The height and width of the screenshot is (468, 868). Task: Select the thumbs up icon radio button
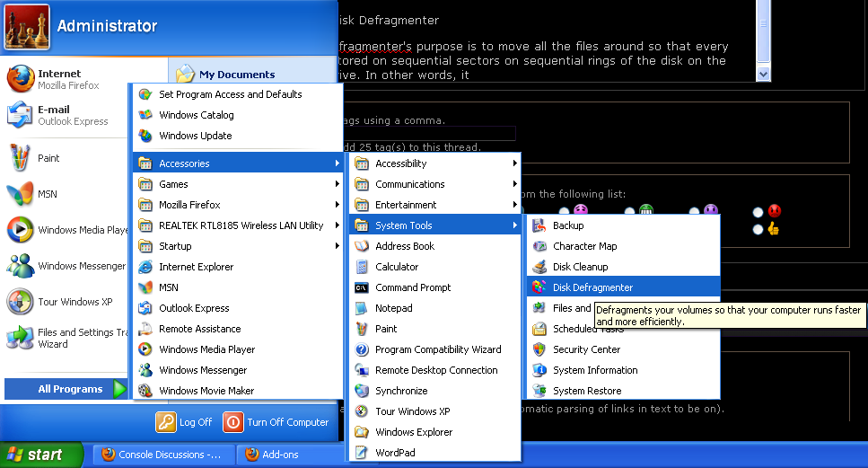pyautogui.click(x=758, y=229)
